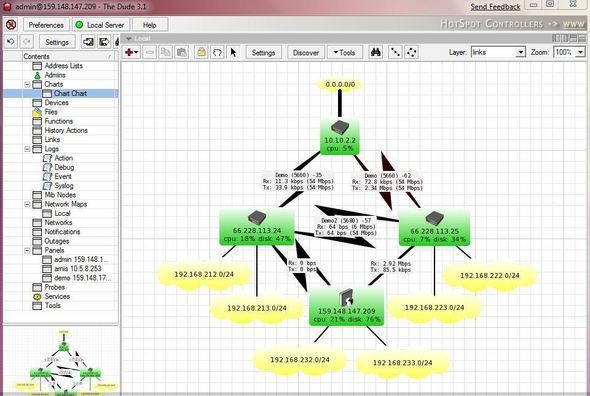Screen dimensions: 590x396
Task: Select device node 10.10.2.2
Action: 340,137
